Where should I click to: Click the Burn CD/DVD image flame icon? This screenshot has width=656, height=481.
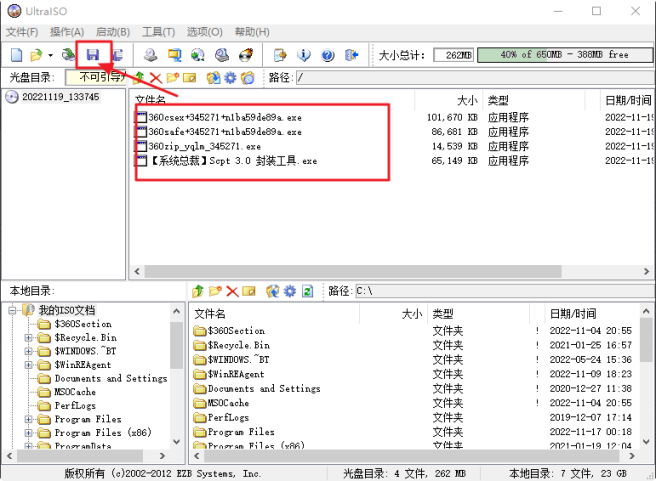[x=246, y=55]
